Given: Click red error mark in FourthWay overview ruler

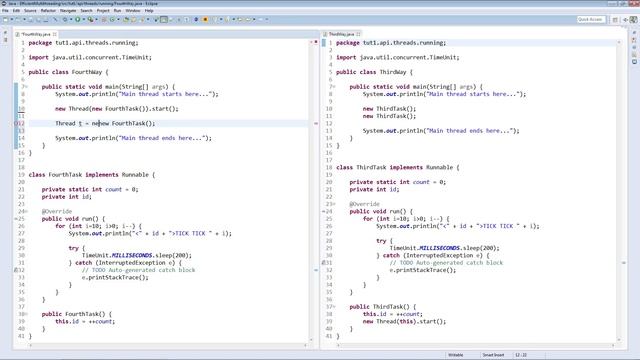Looking at the screenshot, I should click(x=316, y=123).
